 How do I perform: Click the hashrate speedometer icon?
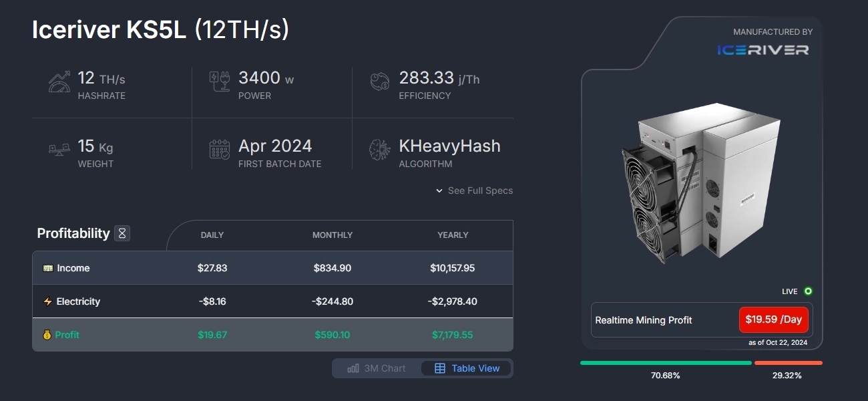pos(59,82)
